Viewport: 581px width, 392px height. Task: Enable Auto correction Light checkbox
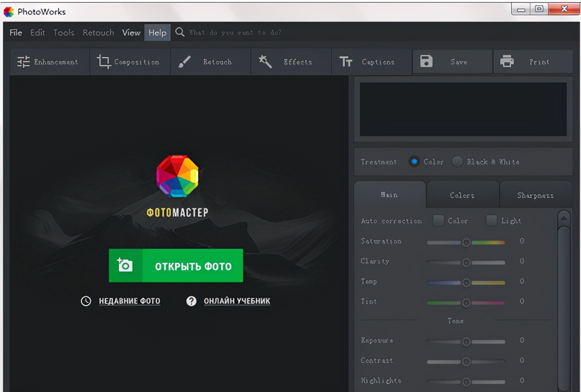point(492,220)
